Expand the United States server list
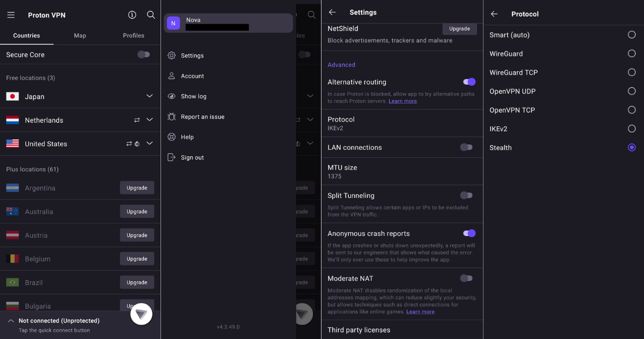 [x=149, y=143]
